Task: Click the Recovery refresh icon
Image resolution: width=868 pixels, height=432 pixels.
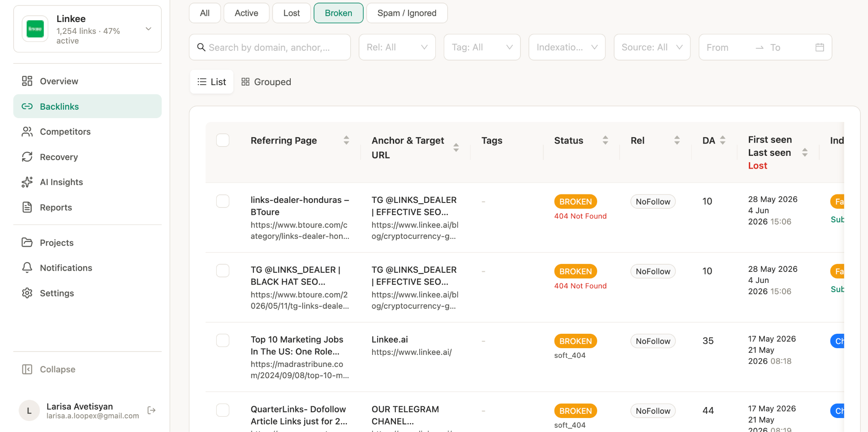Action: click(27, 157)
